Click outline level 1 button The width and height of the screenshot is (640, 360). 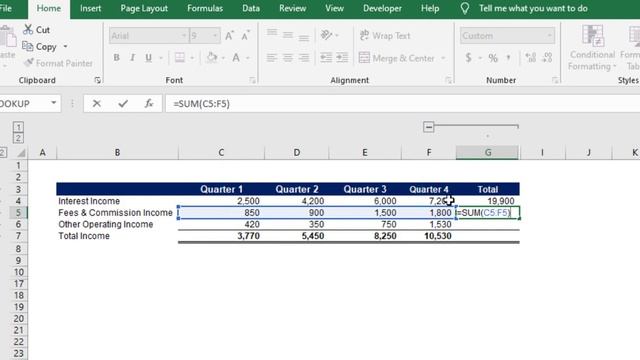coord(18,127)
